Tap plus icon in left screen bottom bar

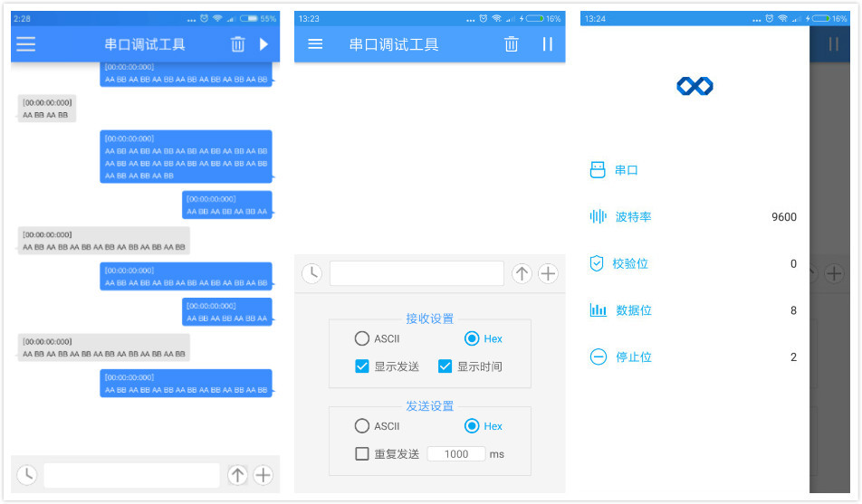pos(263,475)
